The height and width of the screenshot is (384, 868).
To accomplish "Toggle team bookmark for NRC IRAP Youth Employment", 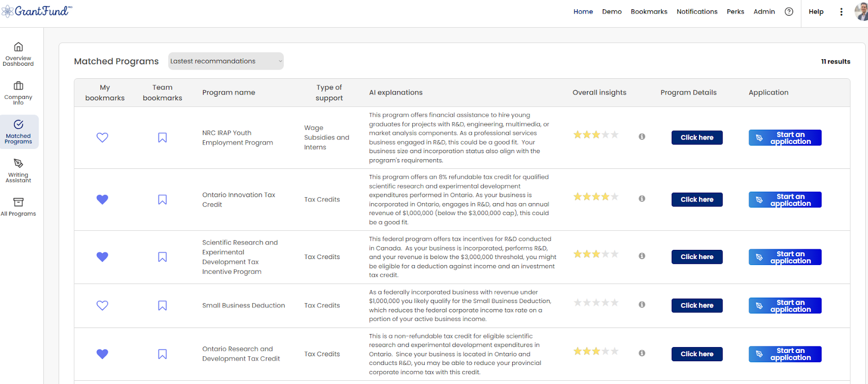I will (x=162, y=137).
